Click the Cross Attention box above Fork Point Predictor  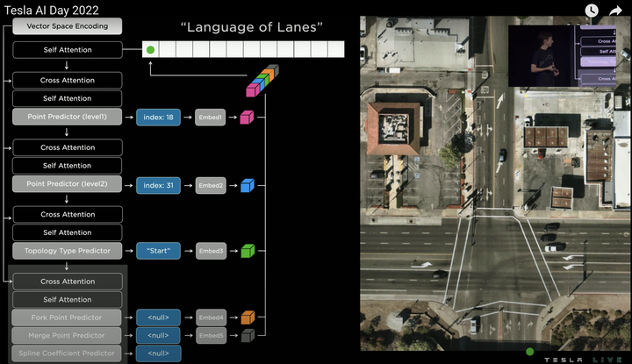coord(68,282)
